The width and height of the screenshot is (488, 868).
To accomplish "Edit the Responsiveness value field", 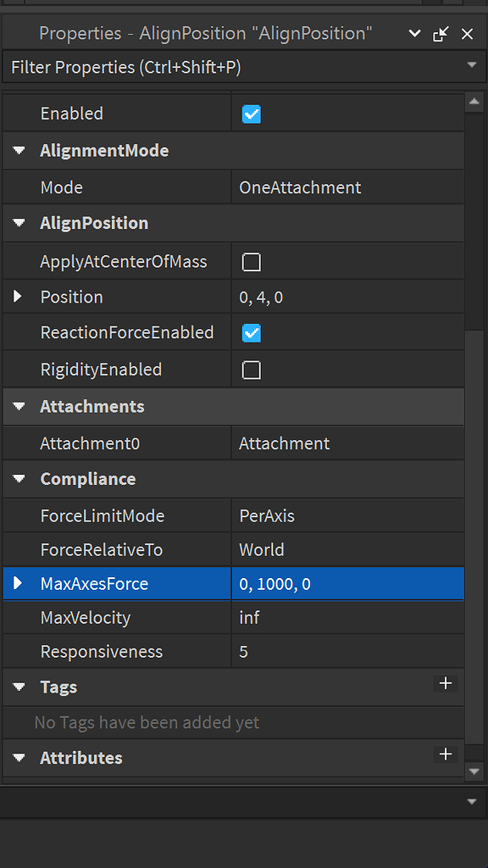I will tap(347, 652).
